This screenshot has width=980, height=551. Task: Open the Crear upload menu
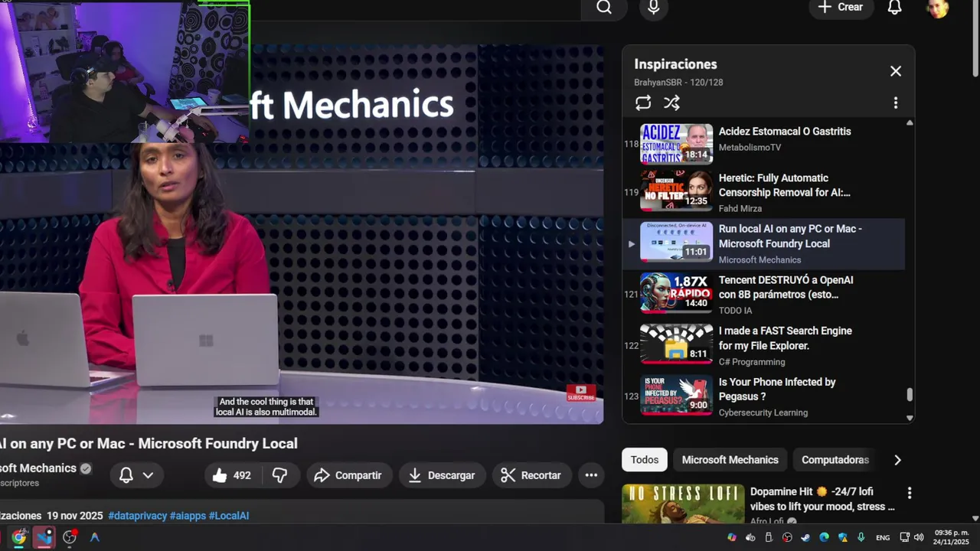tap(841, 8)
